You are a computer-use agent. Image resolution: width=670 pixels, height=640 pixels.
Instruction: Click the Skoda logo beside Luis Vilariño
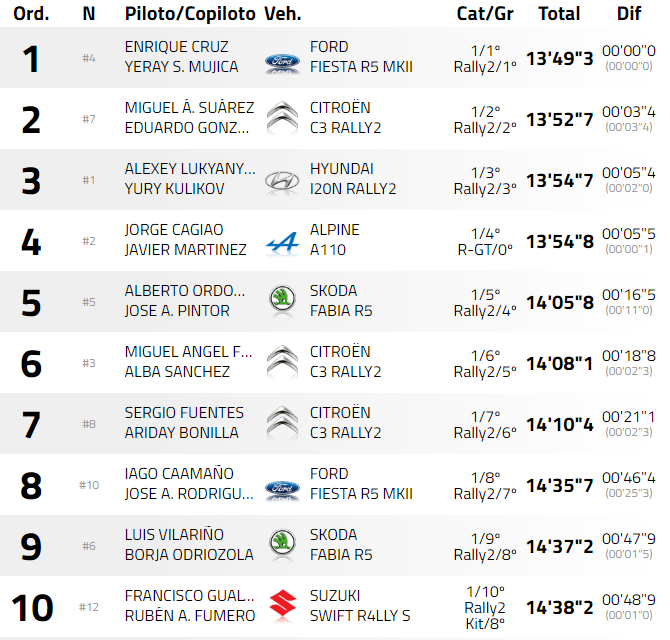pyautogui.click(x=282, y=545)
